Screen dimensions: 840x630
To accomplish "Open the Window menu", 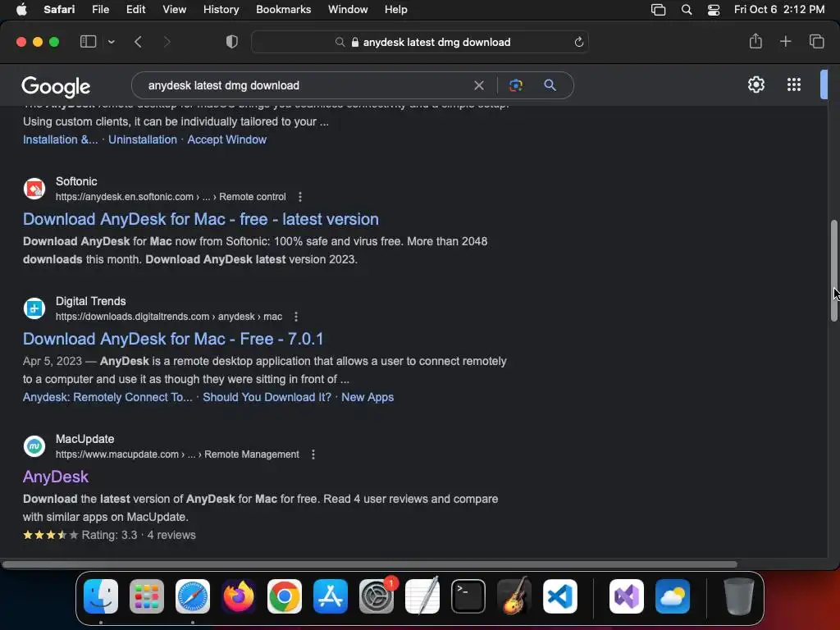I will (348, 9).
